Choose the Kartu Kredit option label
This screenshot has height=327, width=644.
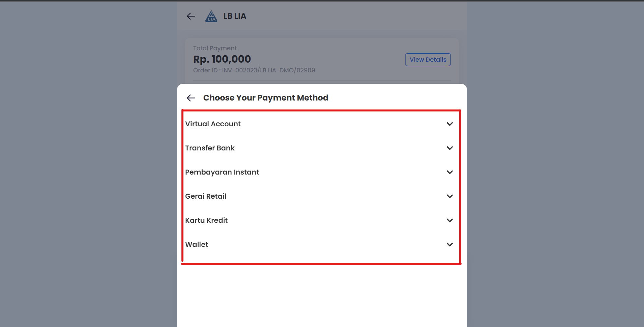point(207,220)
